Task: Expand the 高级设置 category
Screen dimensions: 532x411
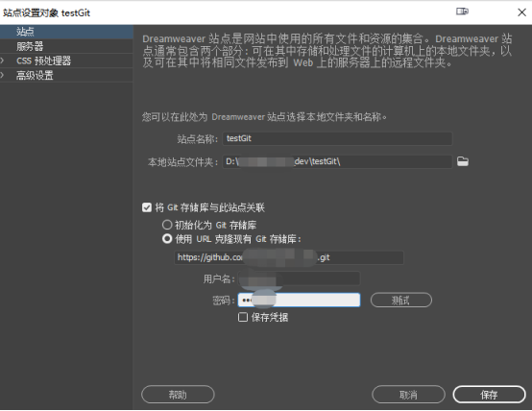Action: pos(3,75)
